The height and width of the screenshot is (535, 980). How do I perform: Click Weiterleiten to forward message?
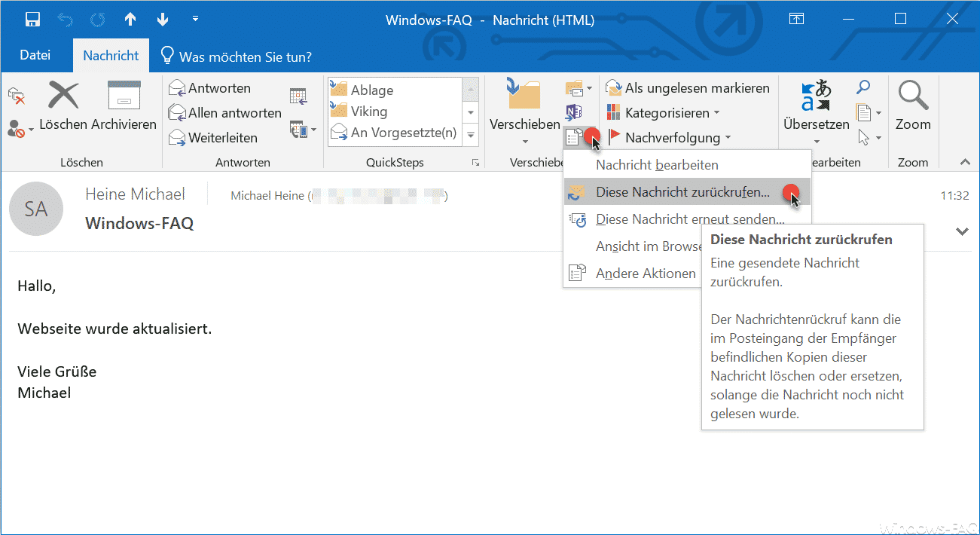tap(212, 138)
